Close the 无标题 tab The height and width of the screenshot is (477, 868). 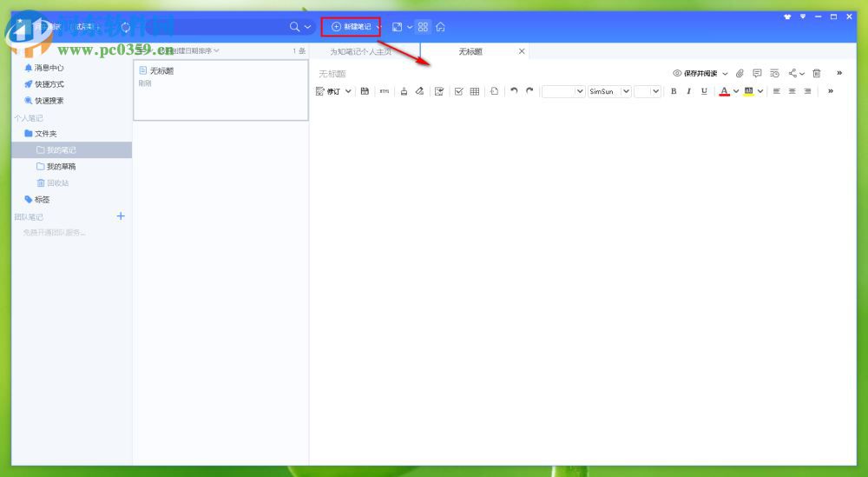(522, 51)
